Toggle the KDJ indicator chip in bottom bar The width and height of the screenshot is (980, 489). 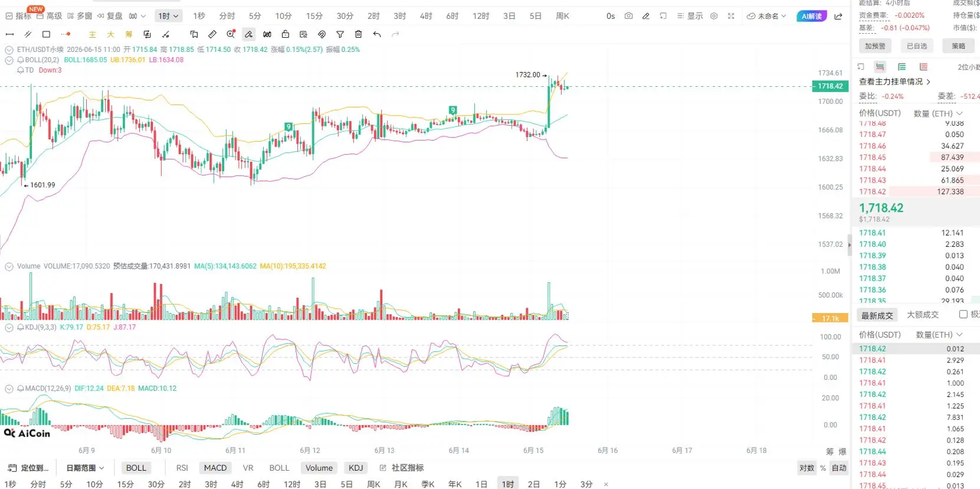[356, 468]
